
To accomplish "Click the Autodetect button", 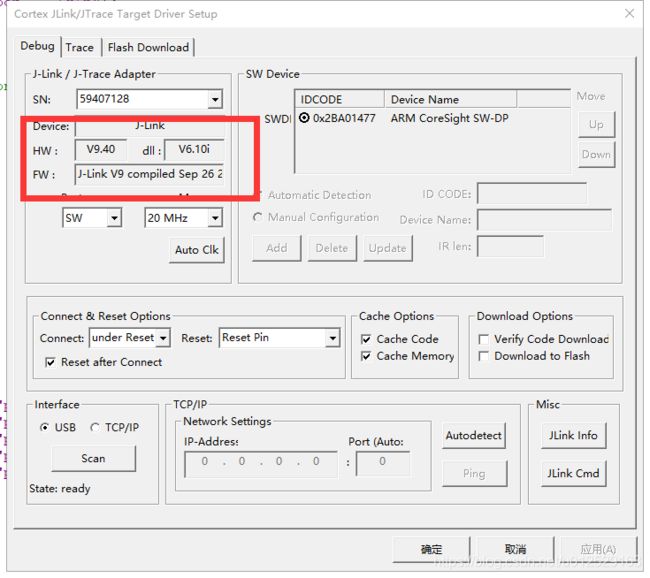I will pyautogui.click(x=473, y=435).
